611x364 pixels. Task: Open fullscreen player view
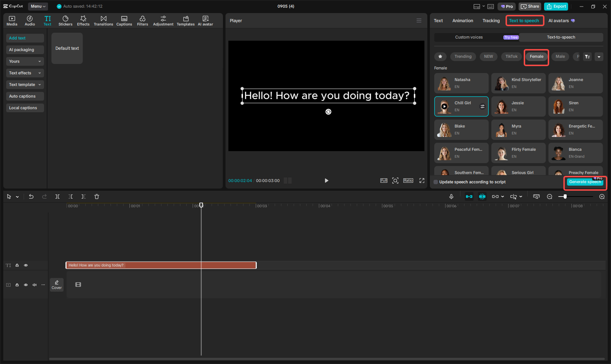(422, 181)
